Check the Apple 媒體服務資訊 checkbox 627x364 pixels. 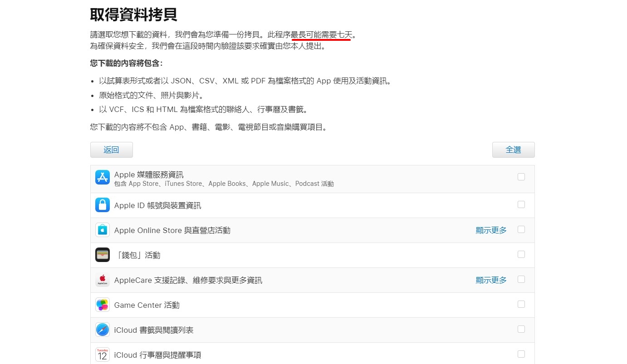point(521,177)
